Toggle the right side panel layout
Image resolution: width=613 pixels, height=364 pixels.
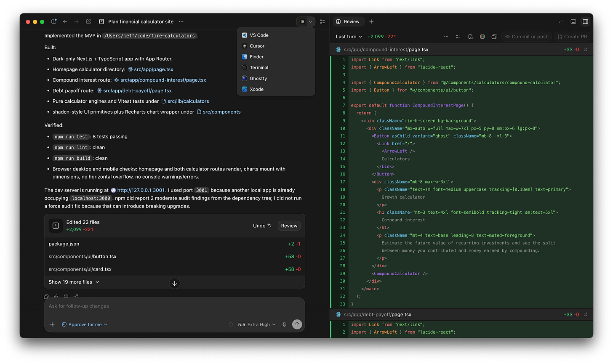pos(585,21)
